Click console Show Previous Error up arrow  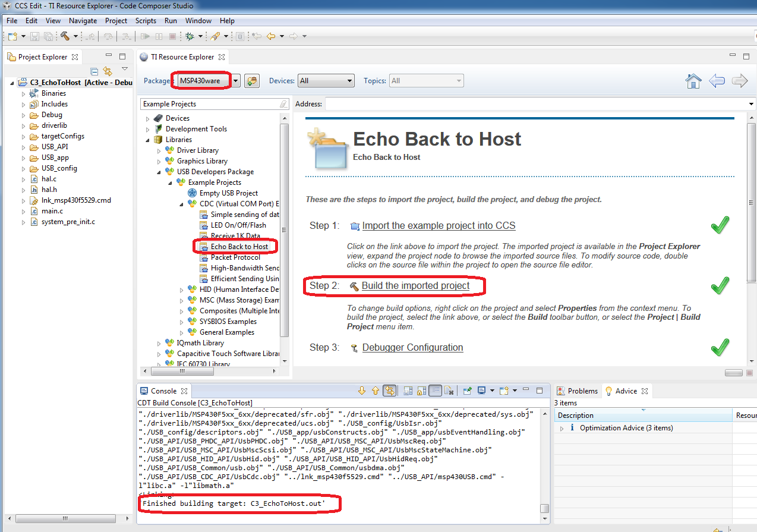coord(375,391)
